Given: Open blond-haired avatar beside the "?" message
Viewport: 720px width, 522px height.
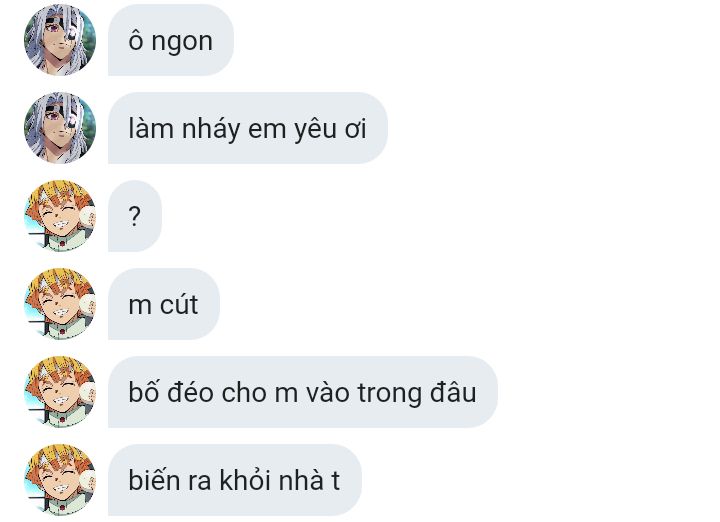Looking at the screenshot, I should (60, 216).
